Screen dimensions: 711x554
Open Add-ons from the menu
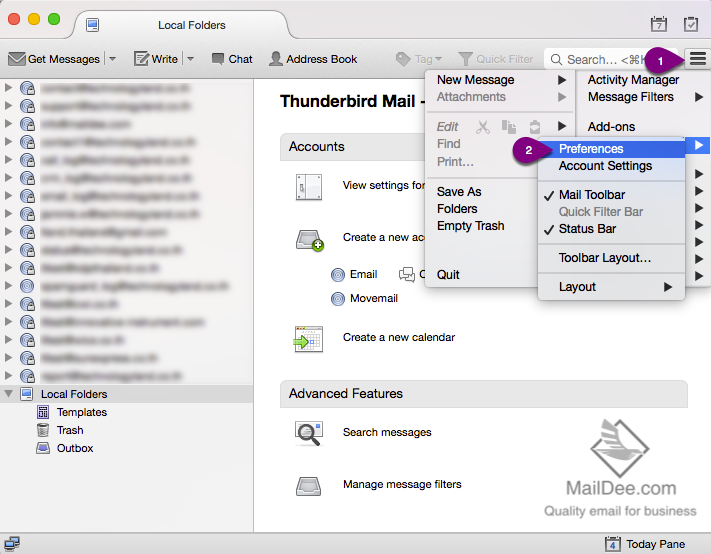(x=611, y=127)
